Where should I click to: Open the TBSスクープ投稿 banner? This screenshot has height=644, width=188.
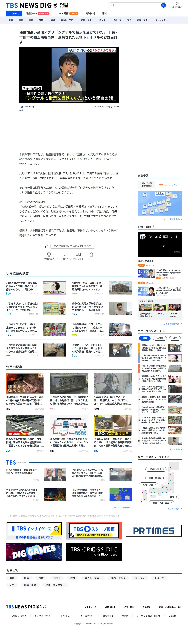(94, 530)
